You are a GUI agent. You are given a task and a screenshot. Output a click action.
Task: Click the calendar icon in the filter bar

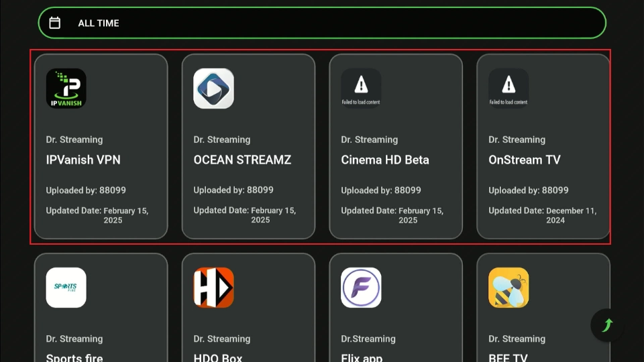coord(54,23)
